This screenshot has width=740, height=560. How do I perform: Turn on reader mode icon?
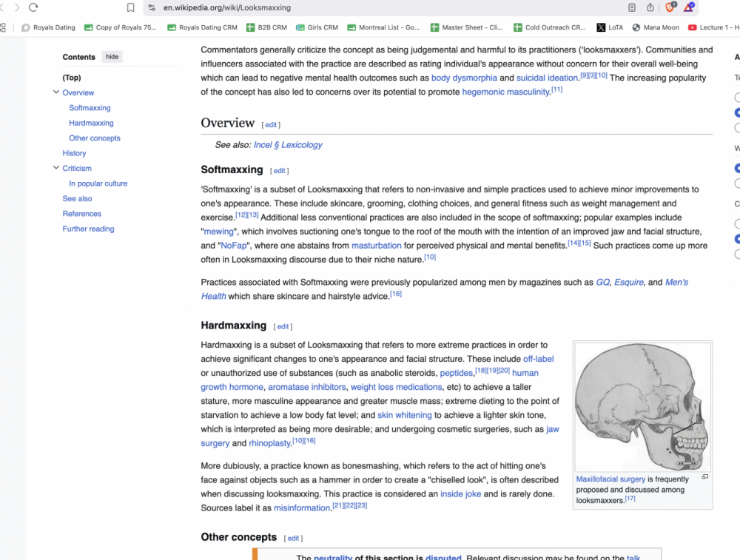[x=632, y=7]
